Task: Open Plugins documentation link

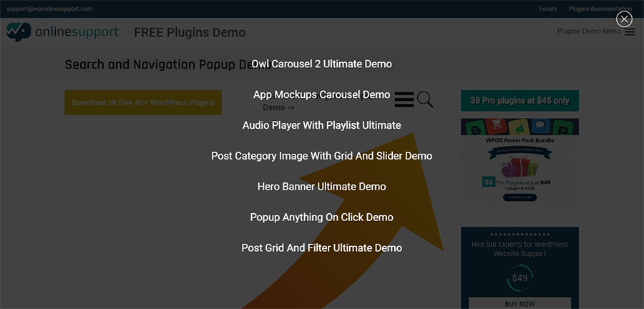Action: (600, 9)
